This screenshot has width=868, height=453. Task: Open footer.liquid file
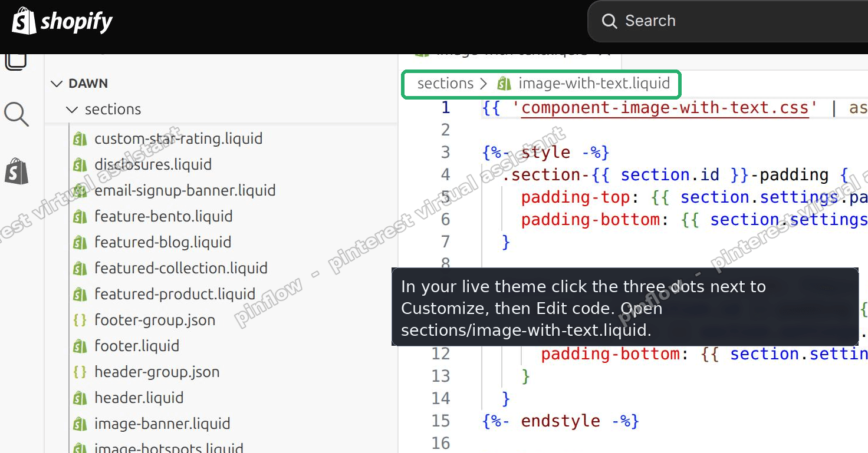pyautogui.click(x=137, y=346)
